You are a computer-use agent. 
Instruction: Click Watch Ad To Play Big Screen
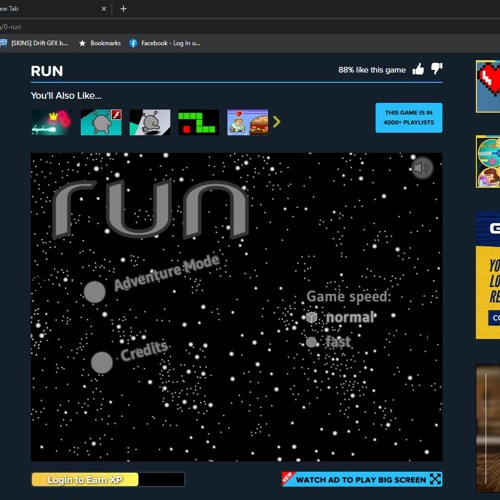362,480
